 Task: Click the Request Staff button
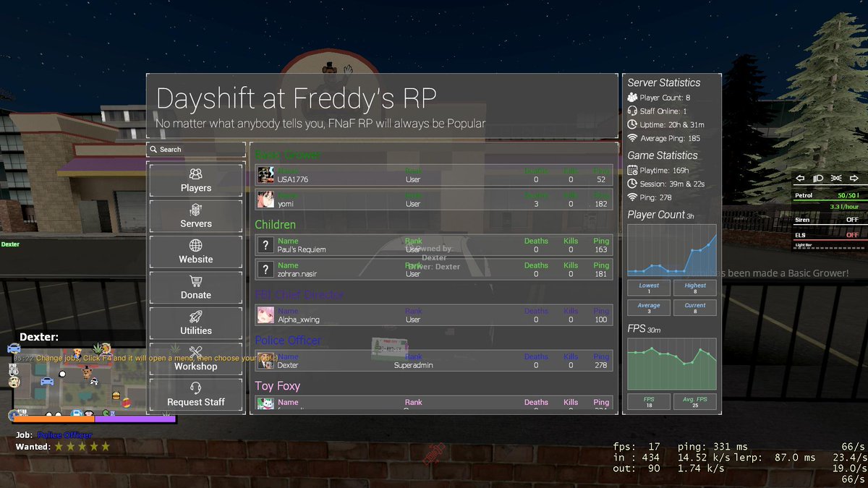pos(196,395)
